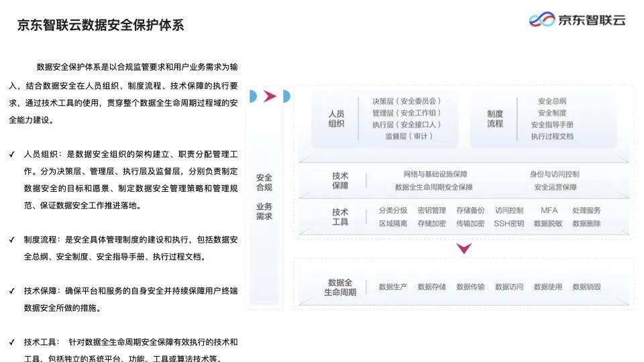The height and width of the screenshot is (362, 644).
Task: Click 网络与基础设施保障
Action: pos(435,174)
